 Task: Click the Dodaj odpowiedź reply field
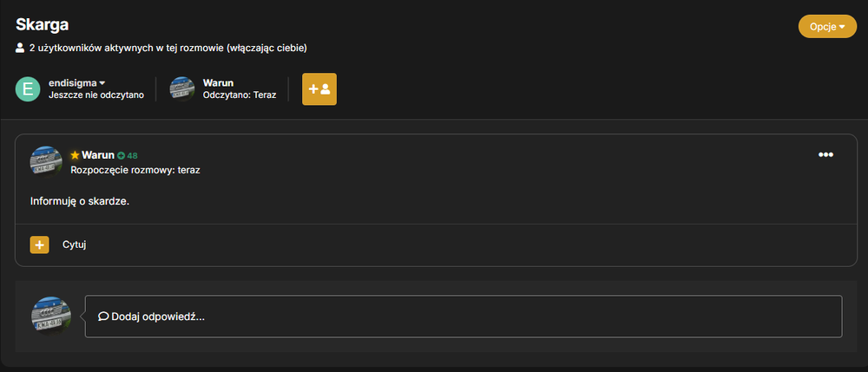(x=464, y=317)
